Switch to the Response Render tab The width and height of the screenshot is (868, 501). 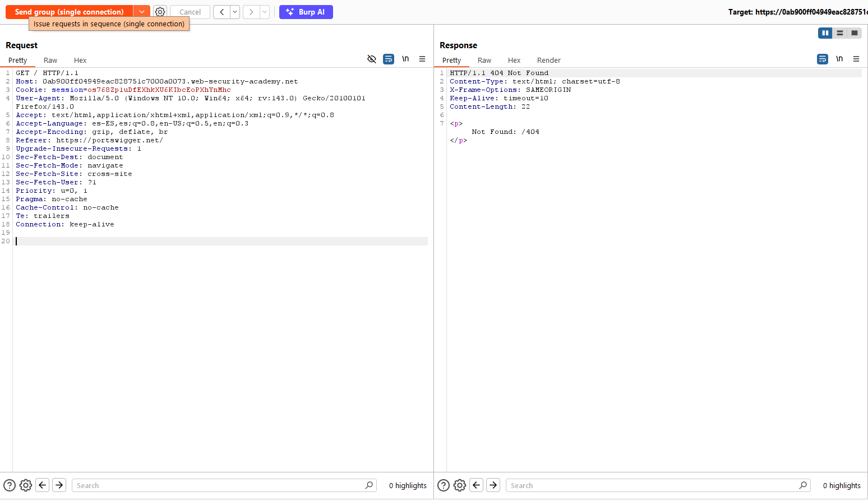[x=548, y=61]
